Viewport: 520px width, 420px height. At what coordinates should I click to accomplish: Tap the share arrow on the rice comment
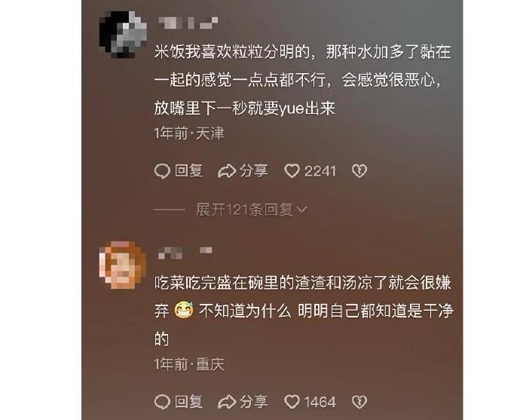[x=227, y=171]
